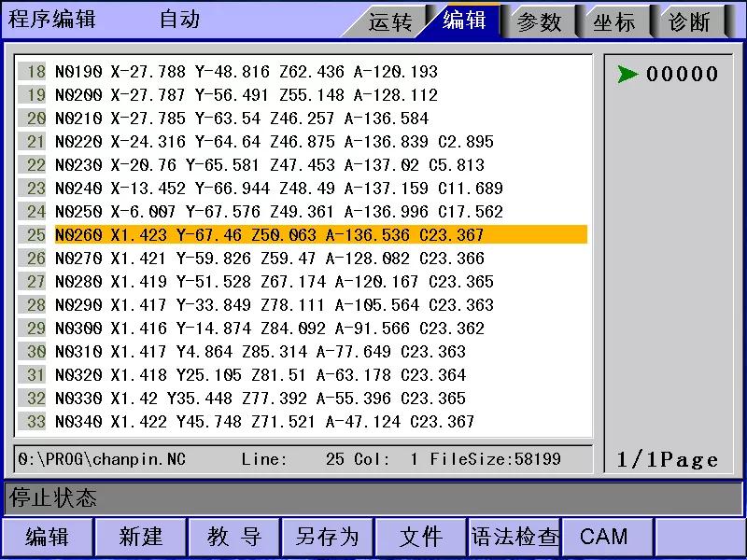The image size is (747, 560).
Task: Select line N0340 at list bottom
Action: coord(280,421)
